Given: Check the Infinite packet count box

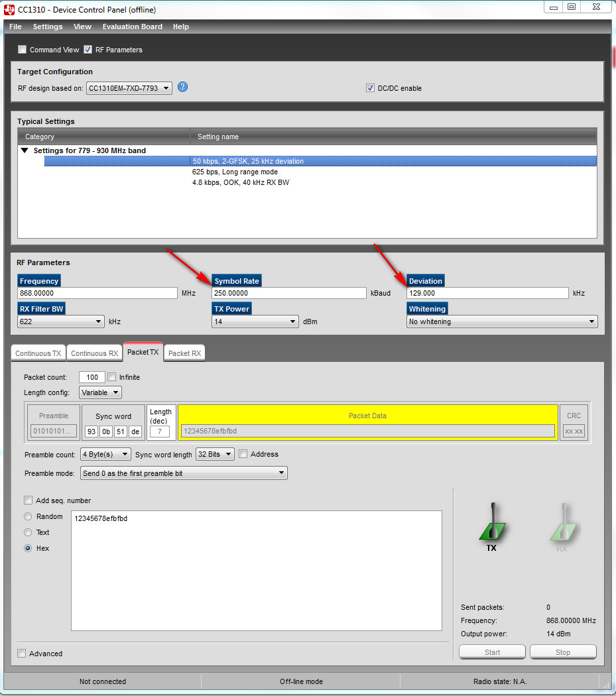Looking at the screenshot, I should 112,377.
